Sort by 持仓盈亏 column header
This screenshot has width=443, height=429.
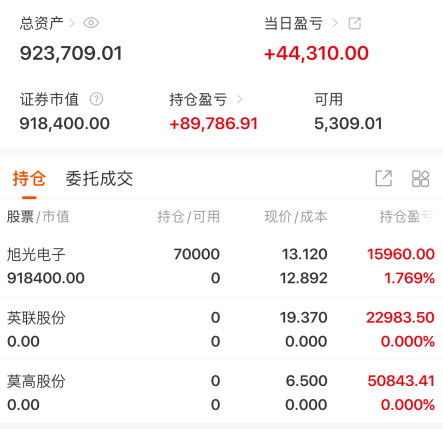[407, 217]
